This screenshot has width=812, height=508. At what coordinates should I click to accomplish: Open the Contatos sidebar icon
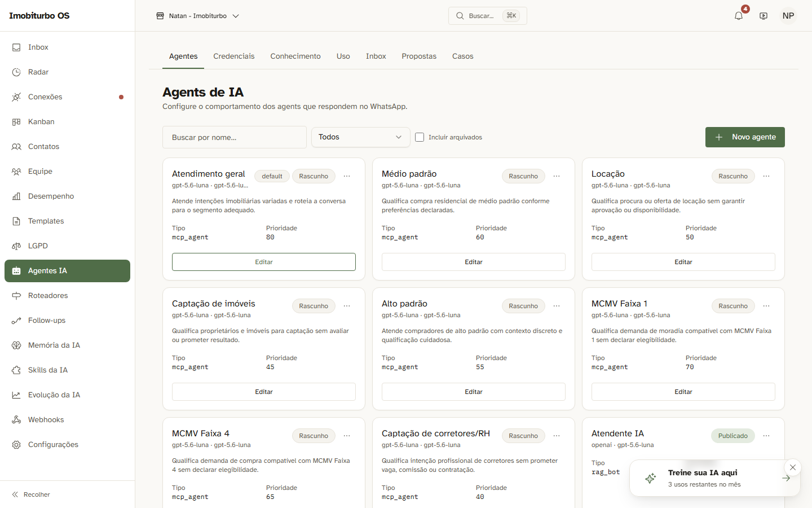pos(16,147)
